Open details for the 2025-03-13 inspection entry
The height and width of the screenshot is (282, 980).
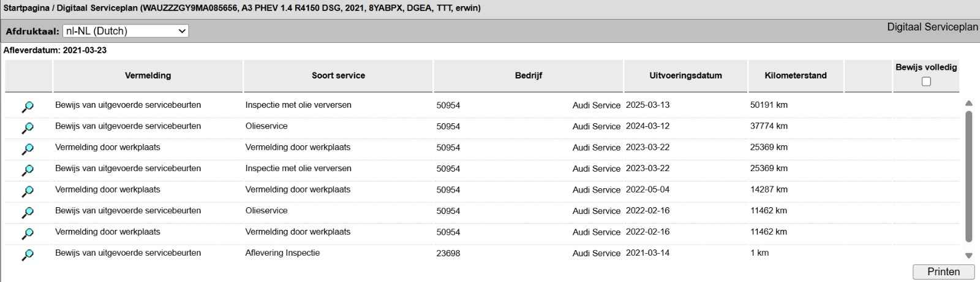28,107
